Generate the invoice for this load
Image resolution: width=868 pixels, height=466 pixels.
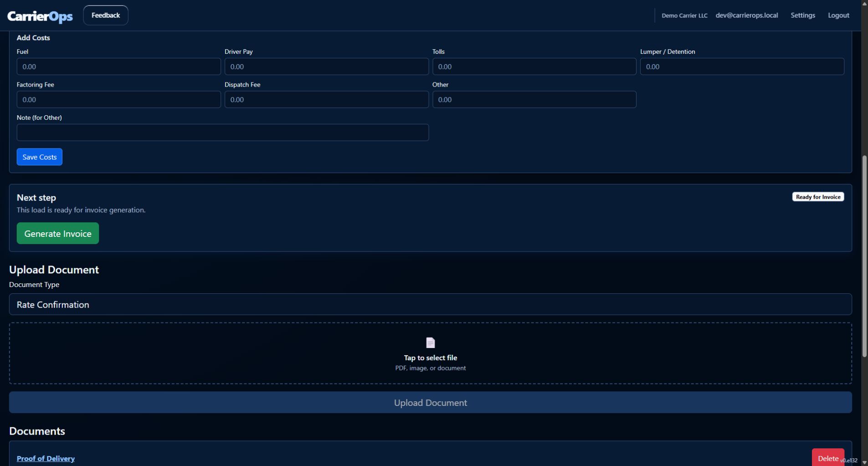(58, 233)
